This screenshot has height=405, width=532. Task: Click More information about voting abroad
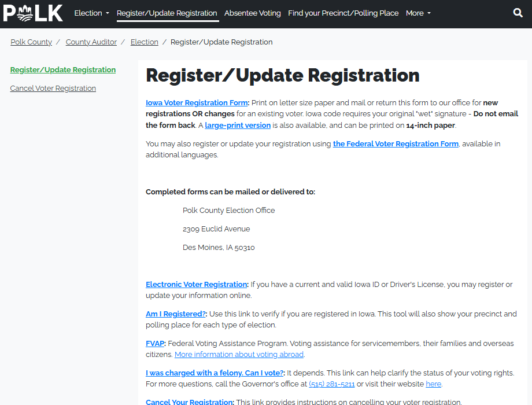click(239, 354)
